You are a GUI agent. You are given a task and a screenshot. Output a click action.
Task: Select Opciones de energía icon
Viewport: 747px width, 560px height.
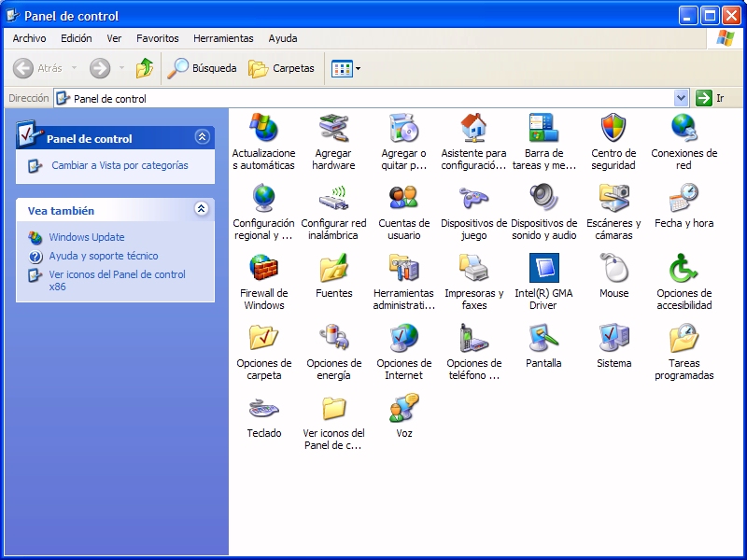coord(333,338)
